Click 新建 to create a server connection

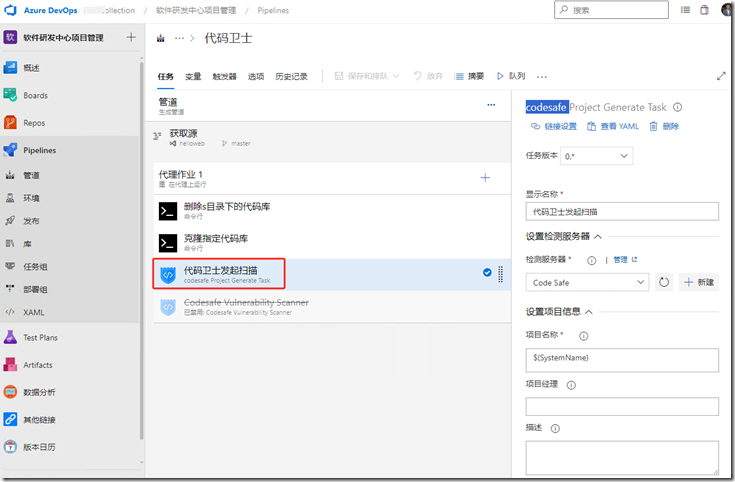coord(699,282)
